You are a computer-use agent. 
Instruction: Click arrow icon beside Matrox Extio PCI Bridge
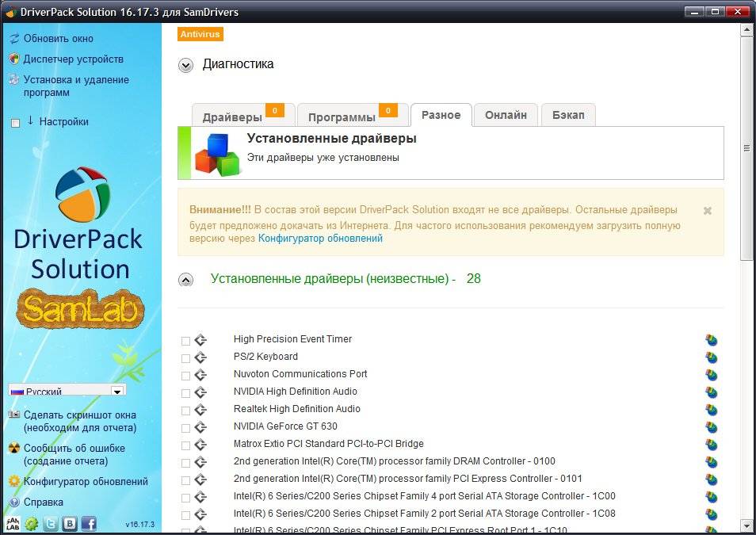200,445
